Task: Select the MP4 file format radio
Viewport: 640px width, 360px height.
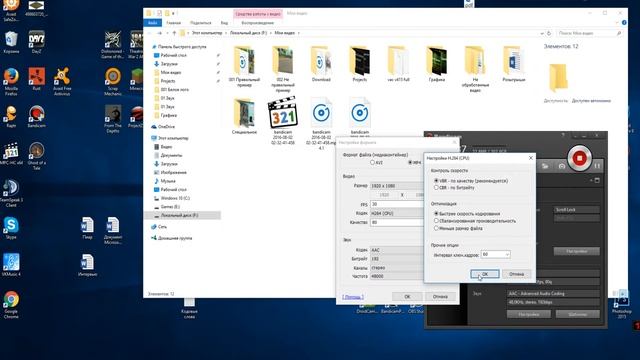Action: point(410,162)
